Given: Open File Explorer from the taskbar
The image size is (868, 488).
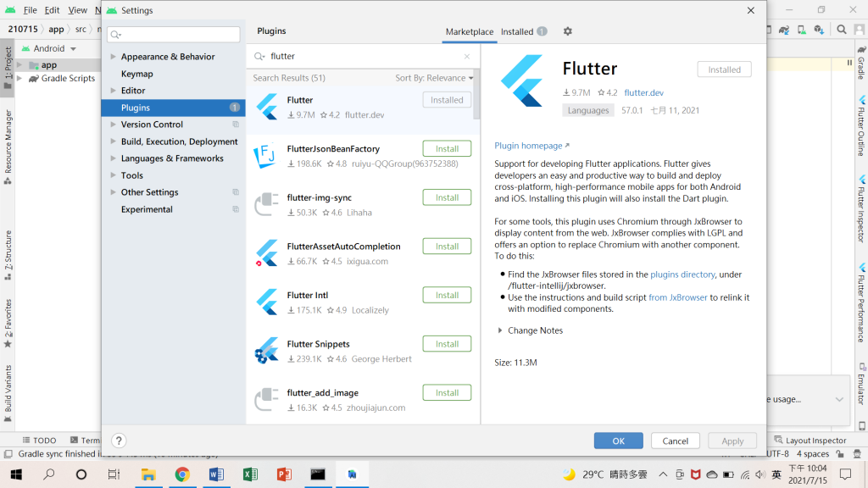Looking at the screenshot, I should point(147,474).
